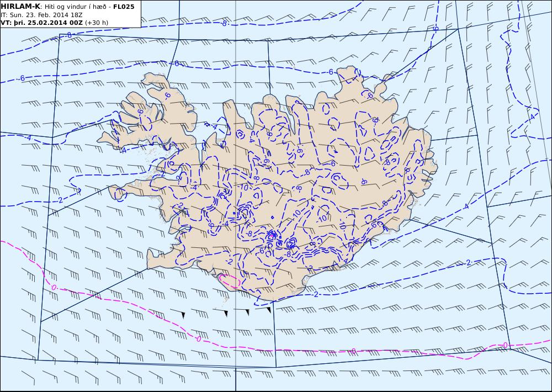
Task: Click the HIRLAM-K model name in legend
Action: (20, 7)
